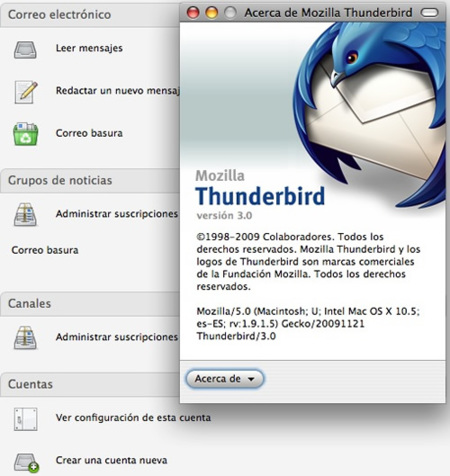Image resolution: width=450 pixels, height=476 pixels.
Task: Click the account settings panel icon
Action: point(26,419)
